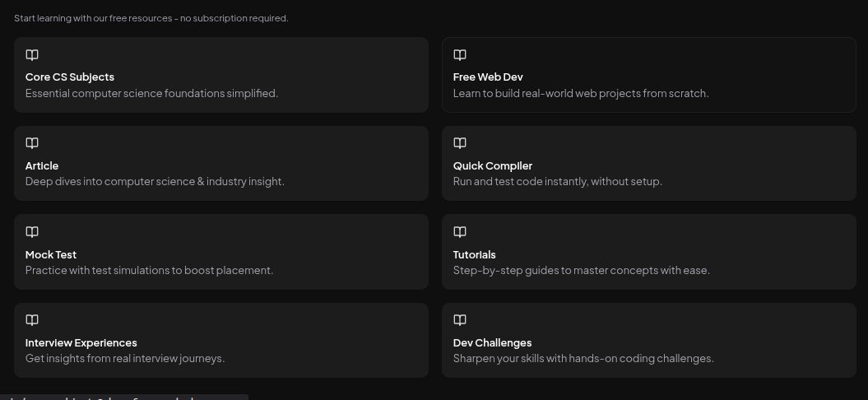This screenshot has height=400, width=868.
Task: Open the Core CS Subjects title link
Action: point(70,77)
